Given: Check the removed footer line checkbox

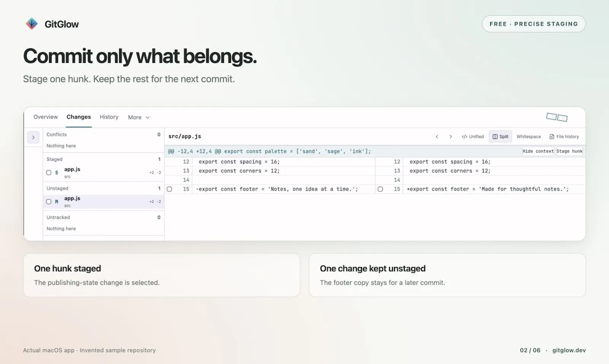Looking at the screenshot, I should [x=169, y=189].
